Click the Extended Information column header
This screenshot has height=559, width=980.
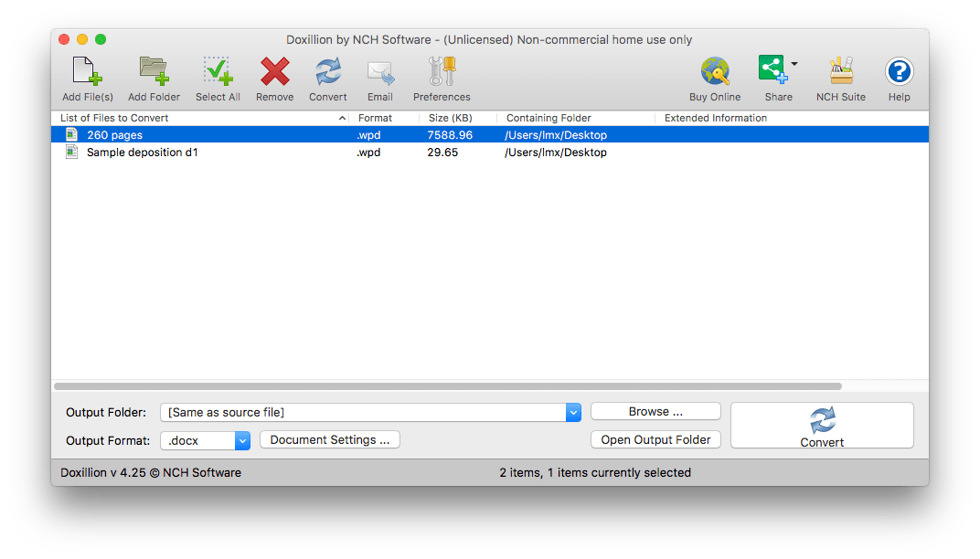click(x=716, y=118)
